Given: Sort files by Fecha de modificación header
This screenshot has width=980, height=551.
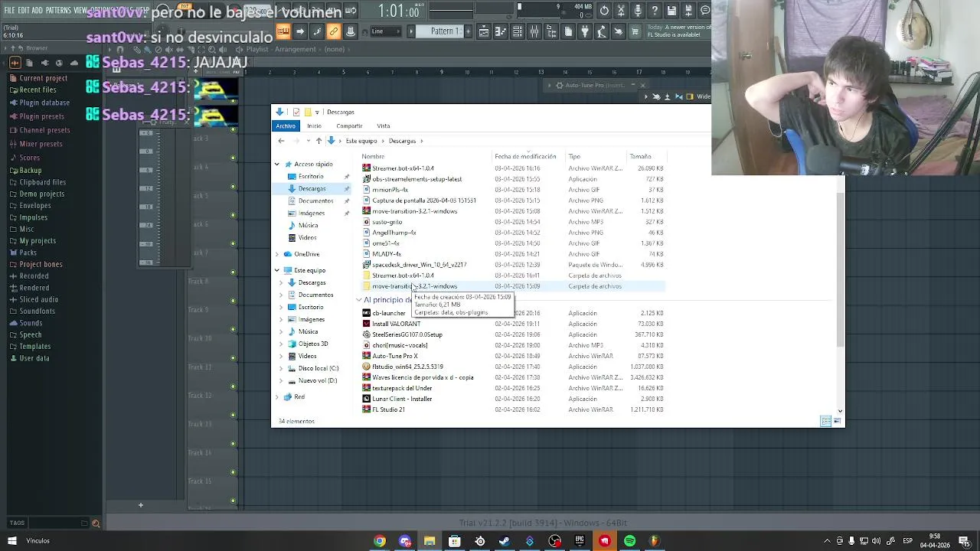Looking at the screenshot, I should pos(525,156).
